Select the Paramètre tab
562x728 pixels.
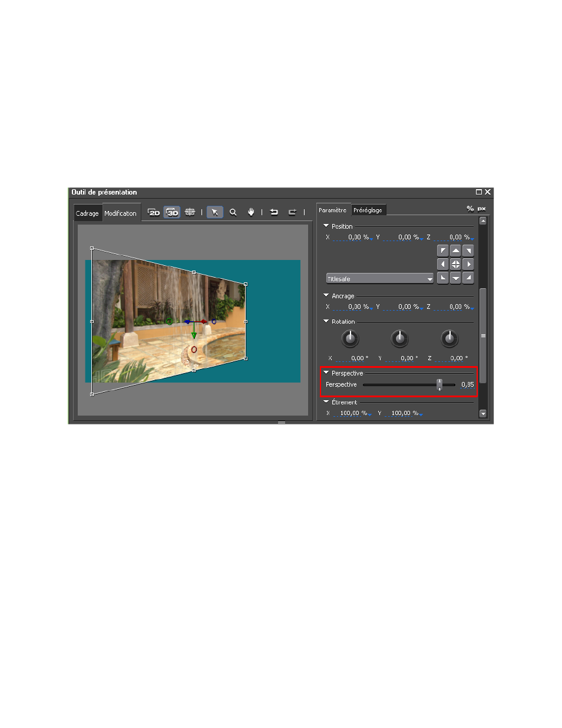tap(333, 210)
